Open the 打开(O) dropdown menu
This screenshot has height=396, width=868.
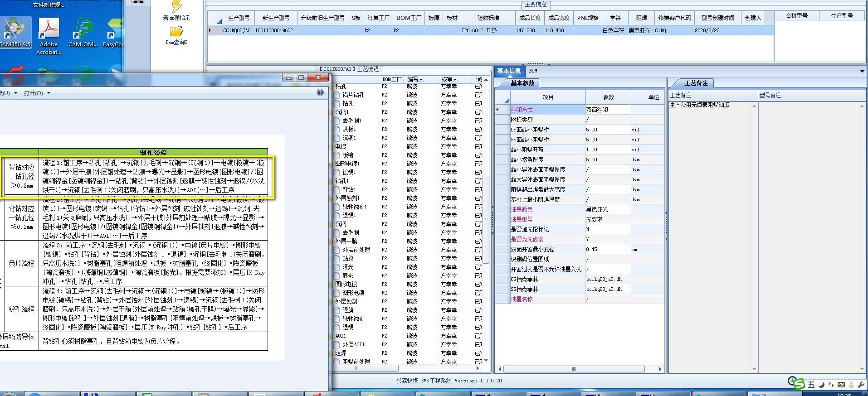click(37, 93)
